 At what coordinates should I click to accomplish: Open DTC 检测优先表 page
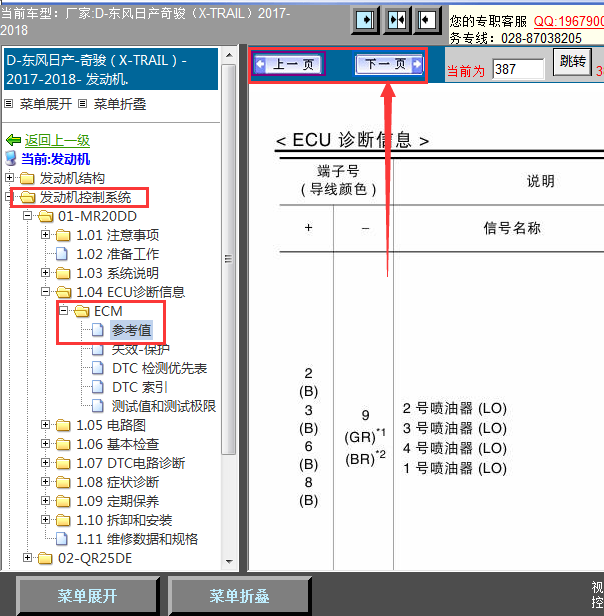tap(160, 368)
